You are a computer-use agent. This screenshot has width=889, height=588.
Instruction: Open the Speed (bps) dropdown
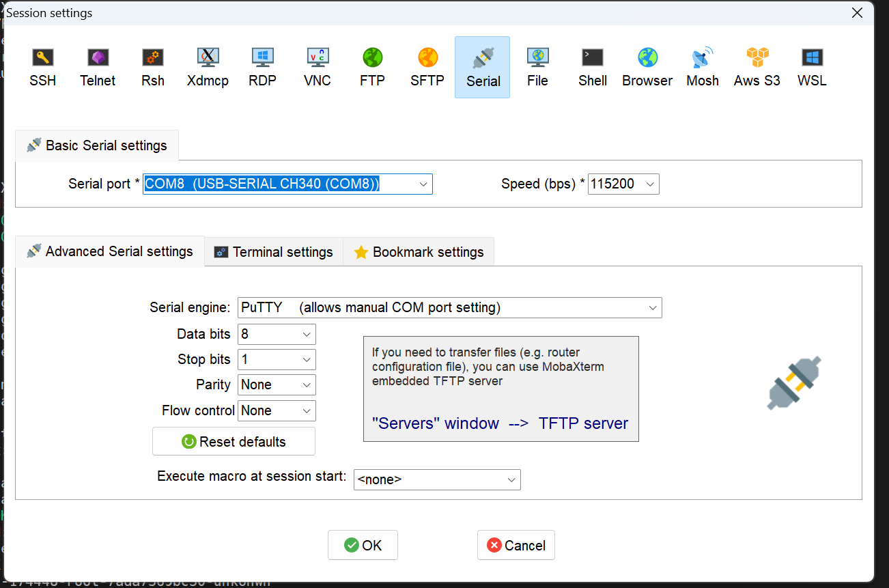[x=649, y=184]
